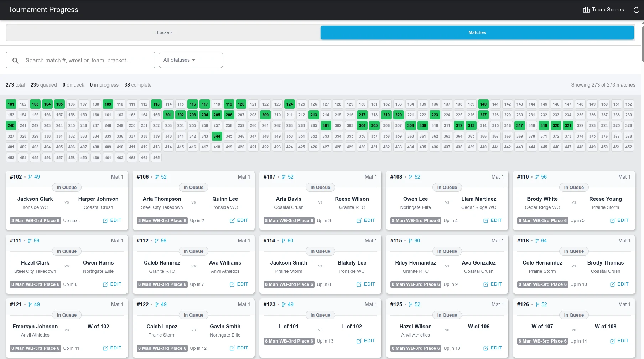This screenshot has height=359, width=644.
Task: Click bracket link 56 on match #111
Action: [x=36, y=241]
